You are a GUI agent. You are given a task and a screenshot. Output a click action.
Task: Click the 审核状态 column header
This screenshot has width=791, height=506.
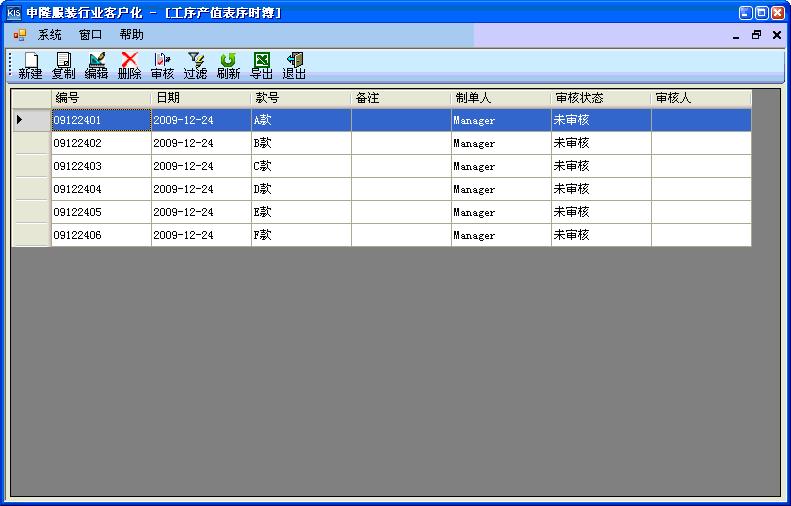601,98
